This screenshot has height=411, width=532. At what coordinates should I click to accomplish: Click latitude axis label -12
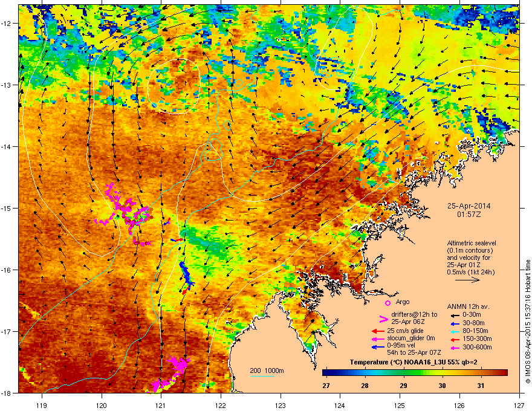[x=6, y=24]
